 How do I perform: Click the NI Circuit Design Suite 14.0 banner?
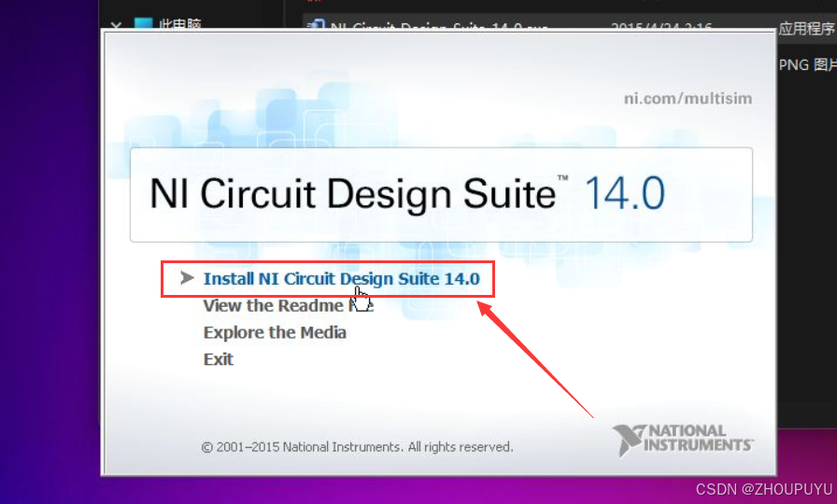point(441,195)
